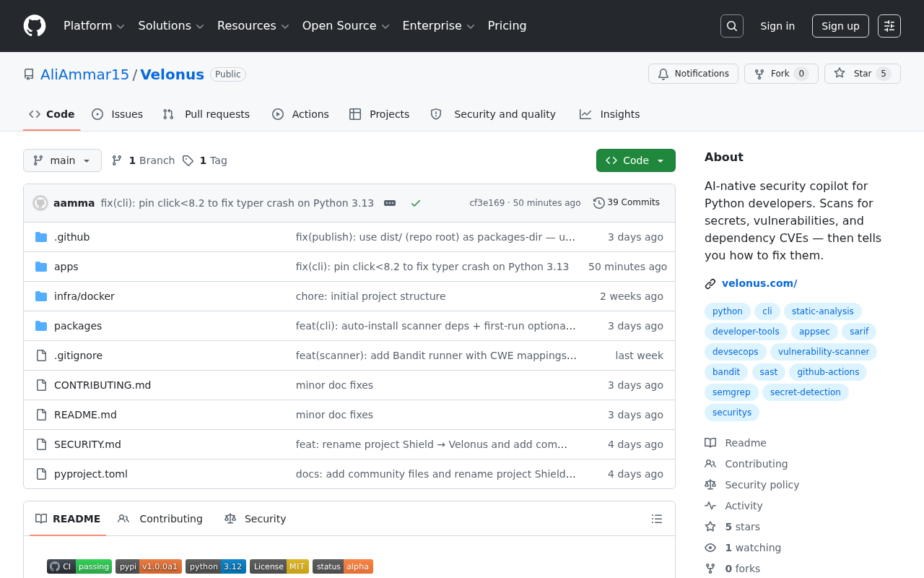Open the main branch selector dropdown
Viewport: 924px width, 578px height.
tap(62, 160)
